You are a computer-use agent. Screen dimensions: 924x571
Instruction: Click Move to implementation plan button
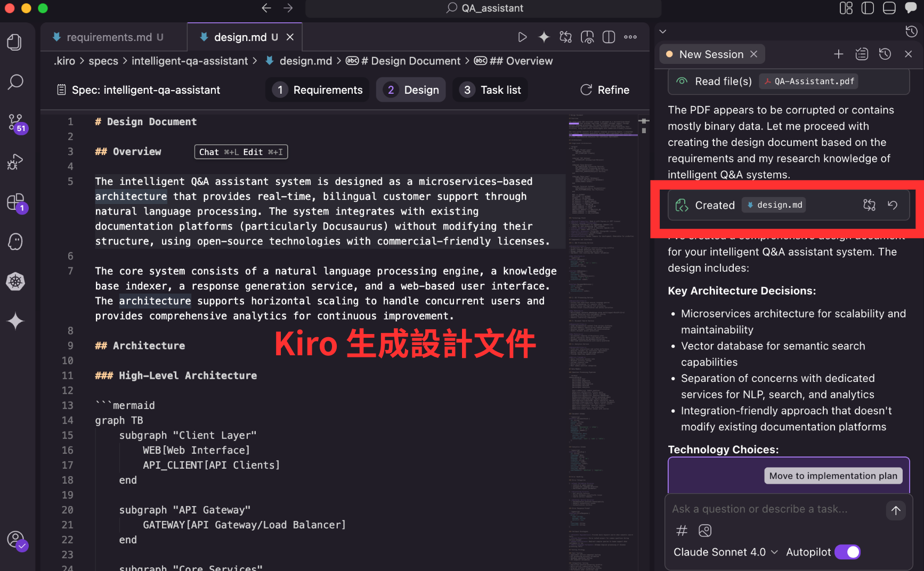pos(833,476)
